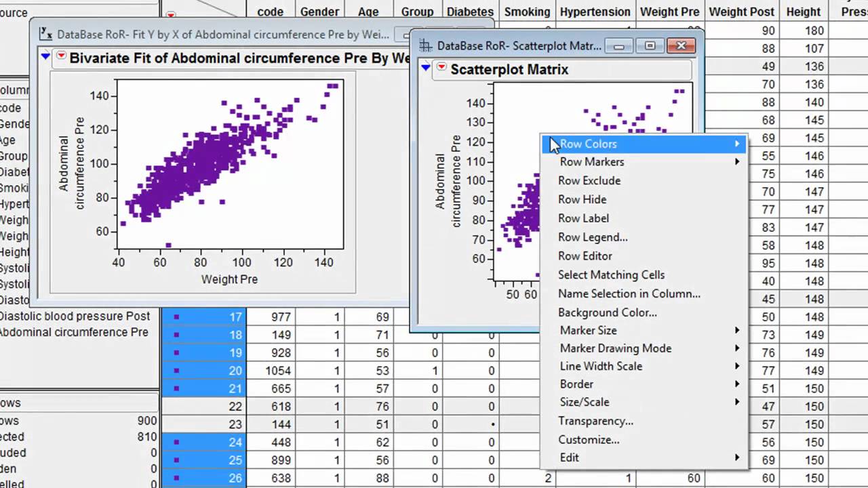Expand the Edit submenu
Viewport: 868px width, 488px height.
pyautogui.click(x=644, y=457)
